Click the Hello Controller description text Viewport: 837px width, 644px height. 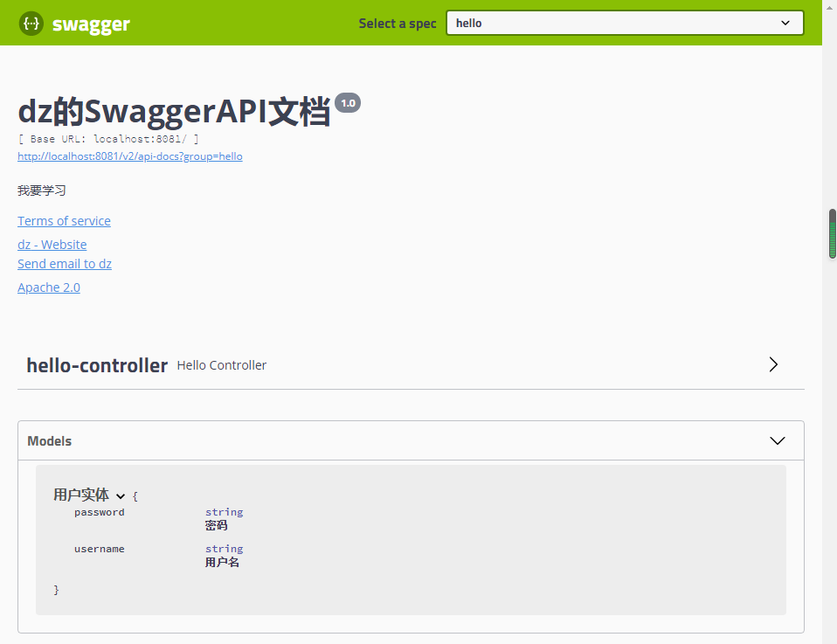click(222, 365)
